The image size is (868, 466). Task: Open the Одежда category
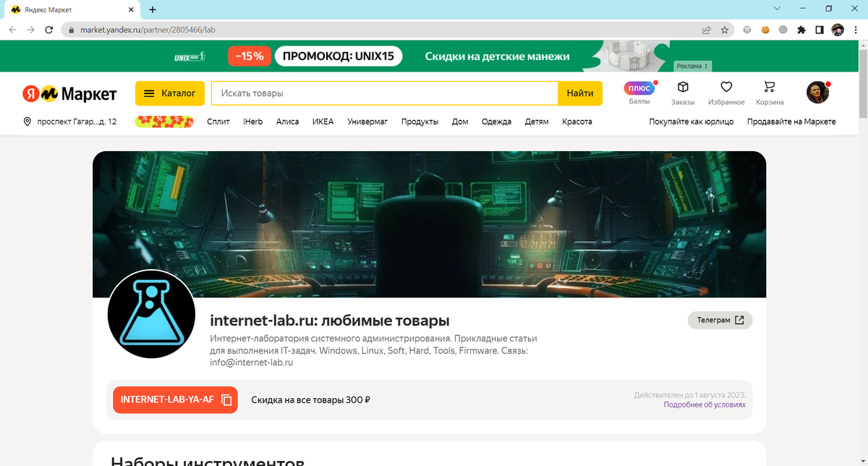pos(496,122)
